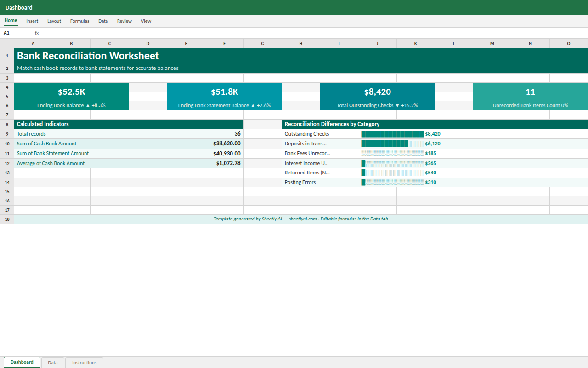This screenshot has width=588, height=368.
Task: Select column H header
Action: (301, 44)
